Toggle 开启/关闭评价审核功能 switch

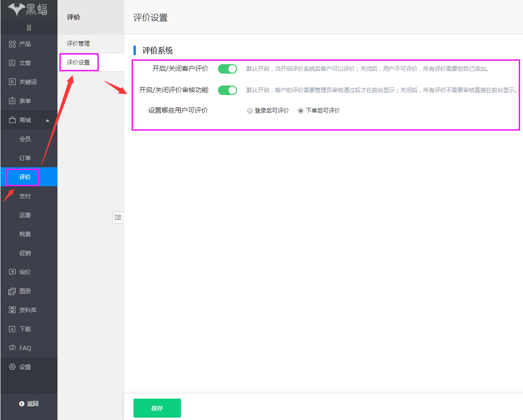point(227,89)
